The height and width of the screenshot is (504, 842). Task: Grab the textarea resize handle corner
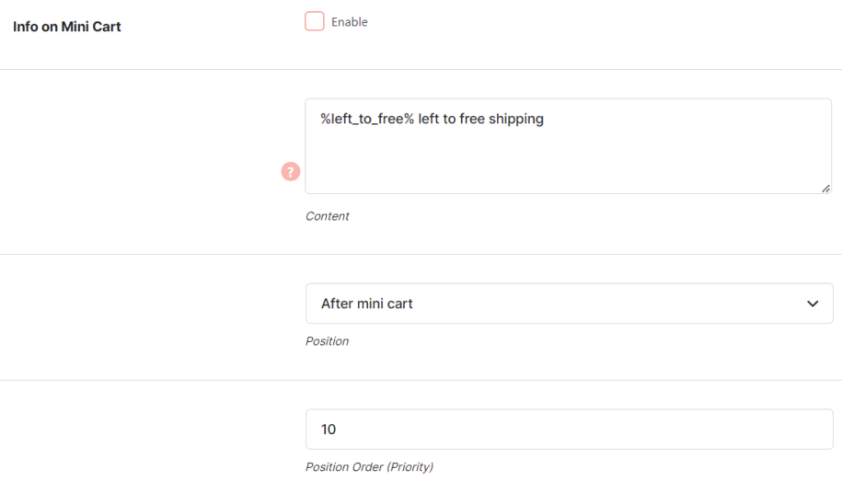coord(825,189)
